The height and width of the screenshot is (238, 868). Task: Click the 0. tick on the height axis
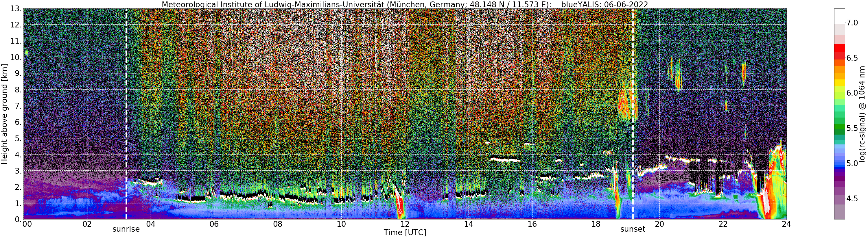pos(18,219)
